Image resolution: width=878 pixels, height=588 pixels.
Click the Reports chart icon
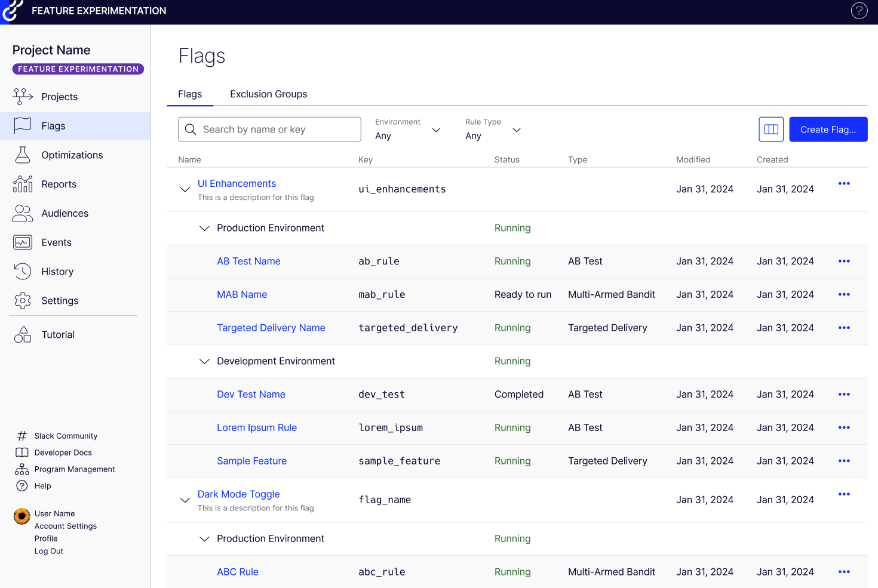[23, 184]
